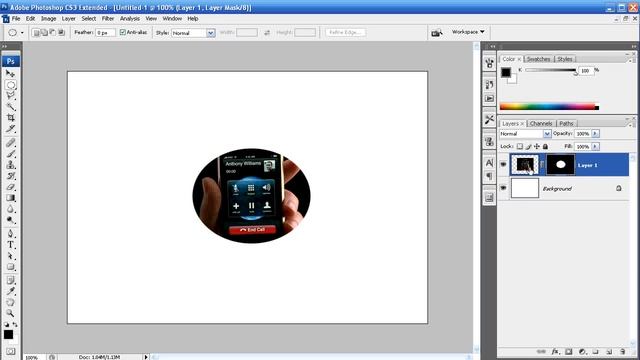Switch to the Channels tab
The width and height of the screenshot is (640, 360).
click(x=541, y=123)
